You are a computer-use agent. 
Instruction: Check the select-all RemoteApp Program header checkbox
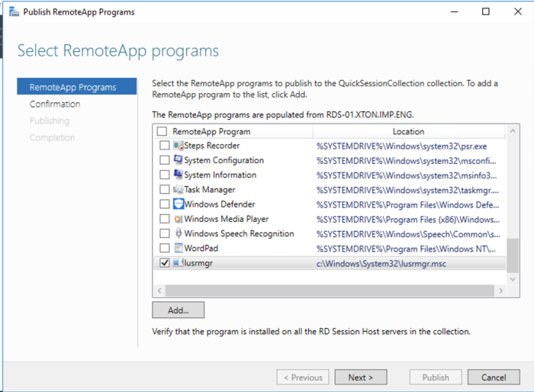[162, 131]
